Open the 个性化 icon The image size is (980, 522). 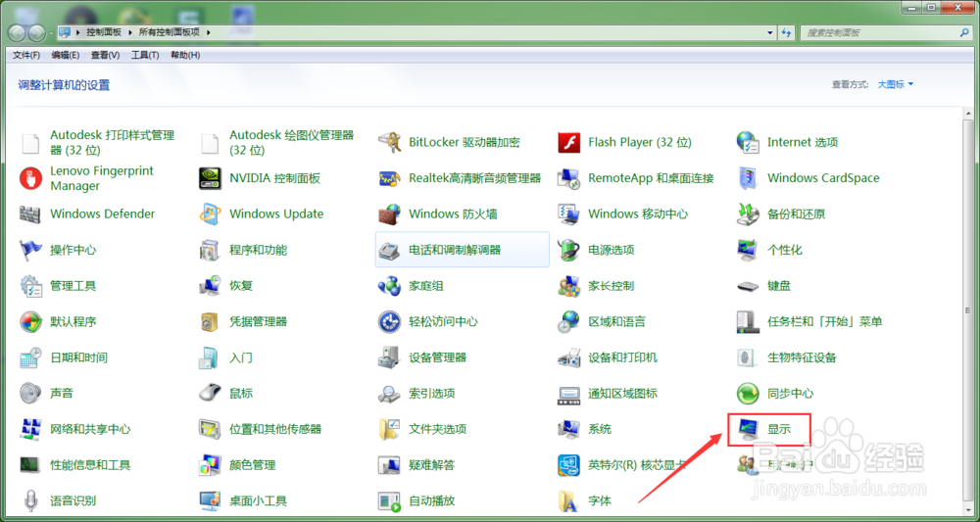(748, 250)
